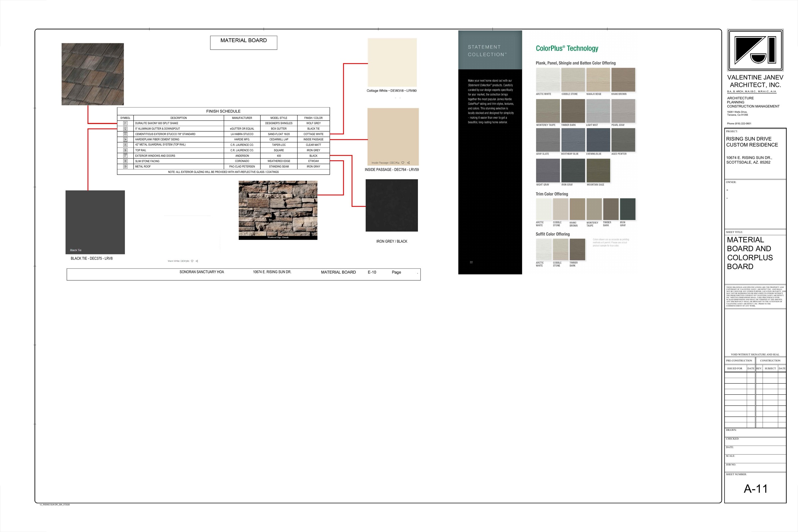Image resolution: width=798 pixels, height=532 pixels.
Task: Click the MATERIAL BOARD title box
Action: pos(244,43)
